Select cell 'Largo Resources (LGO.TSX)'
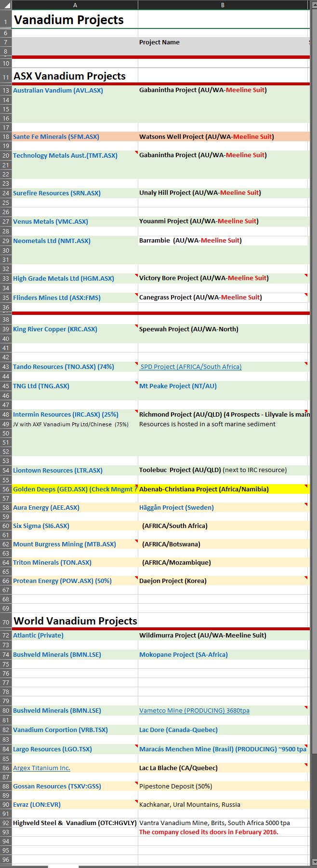The height and width of the screenshot is (868, 317). (75, 749)
